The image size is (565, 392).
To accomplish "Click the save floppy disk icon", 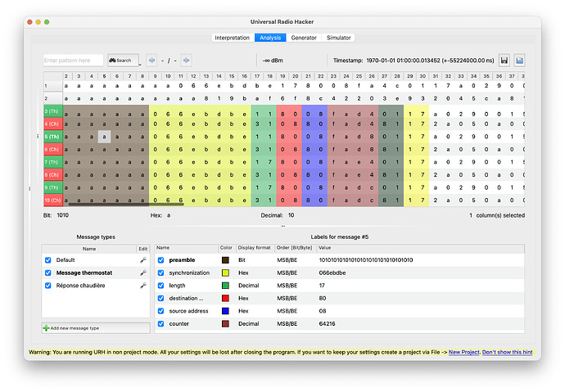I will pos(504,61).
